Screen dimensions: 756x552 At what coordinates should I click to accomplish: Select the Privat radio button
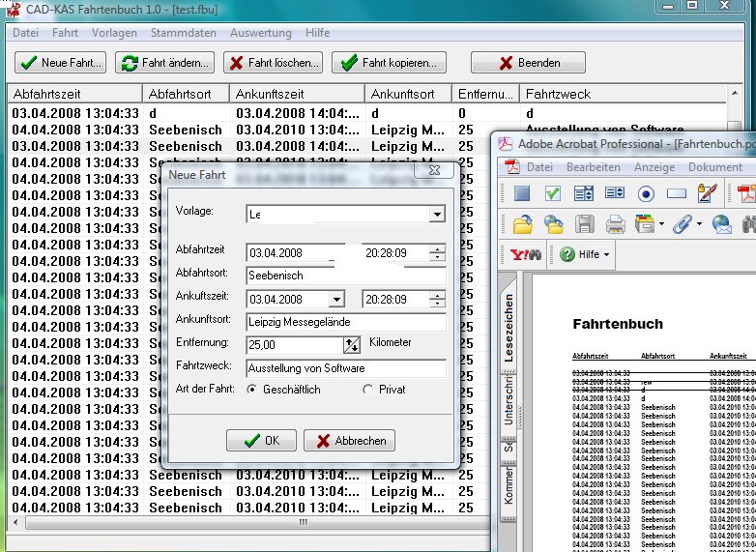[367, 390]
